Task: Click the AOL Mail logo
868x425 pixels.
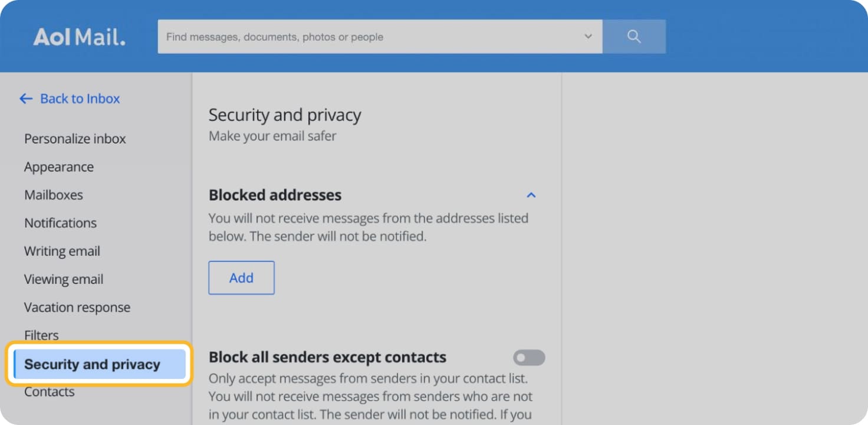Action: [x=79, y=37]
